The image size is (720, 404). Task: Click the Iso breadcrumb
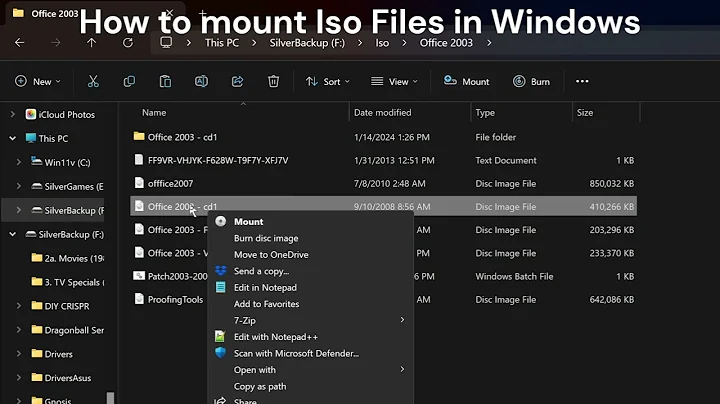point(382,43)
